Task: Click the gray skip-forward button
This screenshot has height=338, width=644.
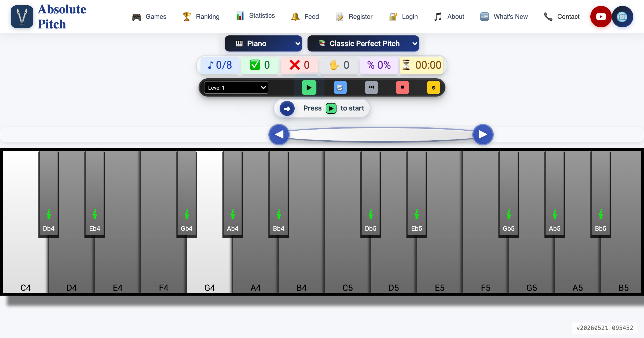Action: coord(371,87)
